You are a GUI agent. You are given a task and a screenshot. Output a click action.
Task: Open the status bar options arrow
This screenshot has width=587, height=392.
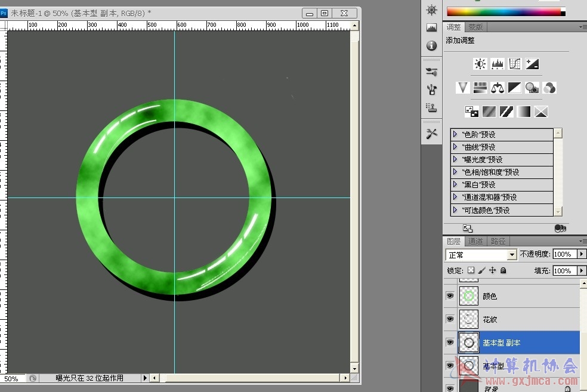[x=145, y=378]
